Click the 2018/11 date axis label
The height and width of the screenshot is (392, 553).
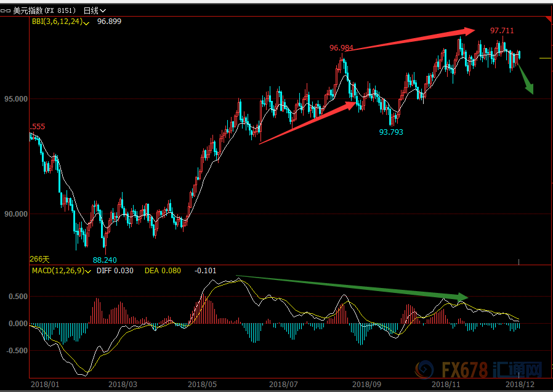point(446,384)
